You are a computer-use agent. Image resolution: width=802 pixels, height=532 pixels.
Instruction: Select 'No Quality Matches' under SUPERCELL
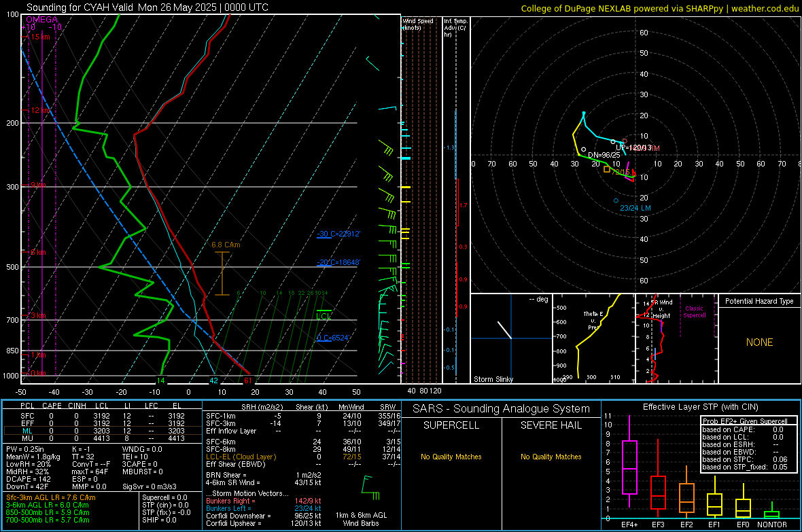[451, 457]
